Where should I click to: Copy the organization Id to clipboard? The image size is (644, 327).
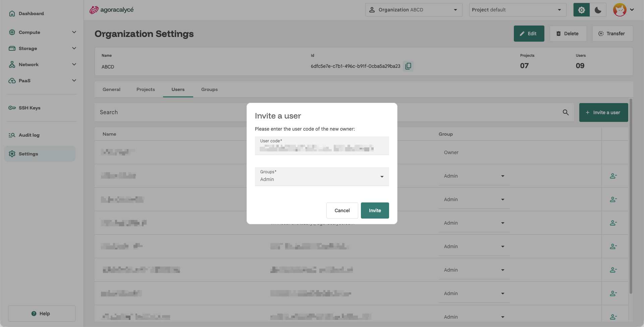(x=408, y=66)
